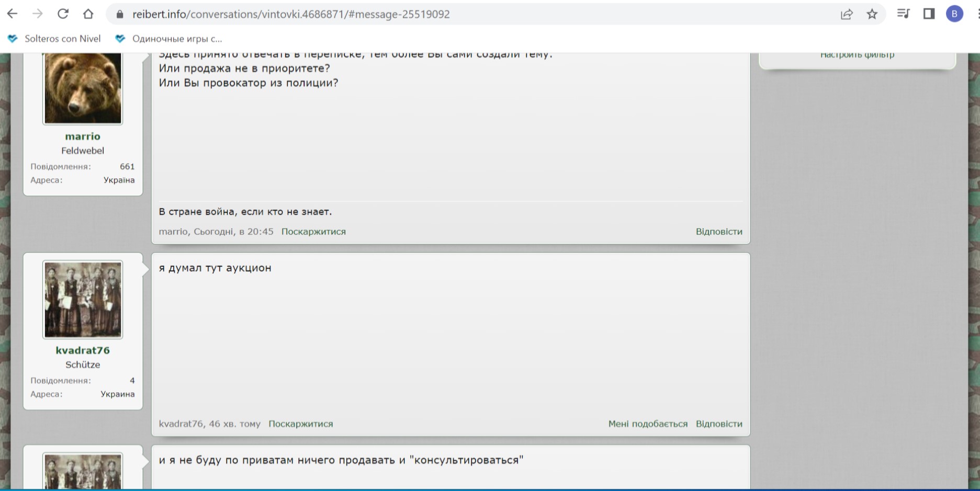Toggle the browser side panel

tap(929, 14)
